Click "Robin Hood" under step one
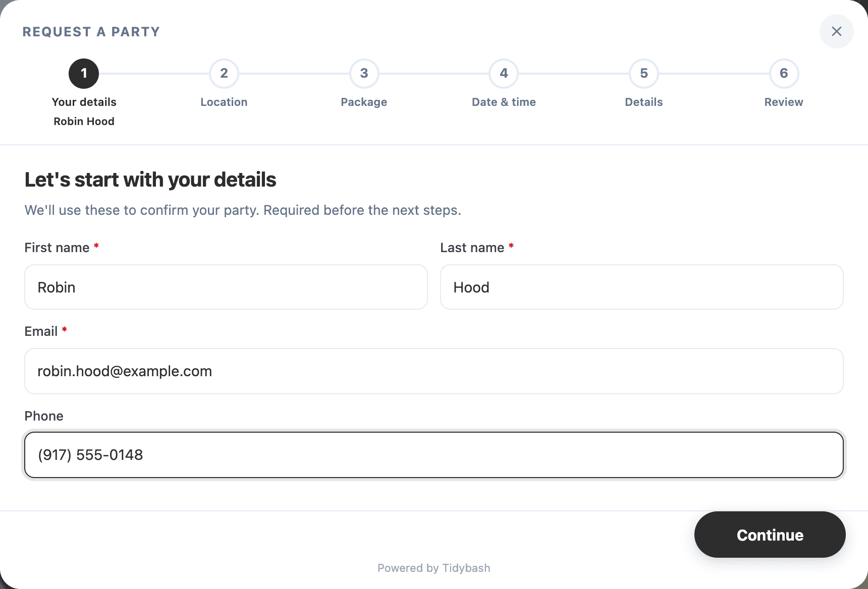Viewport: 868px width, 589px height. pos(84,121)
